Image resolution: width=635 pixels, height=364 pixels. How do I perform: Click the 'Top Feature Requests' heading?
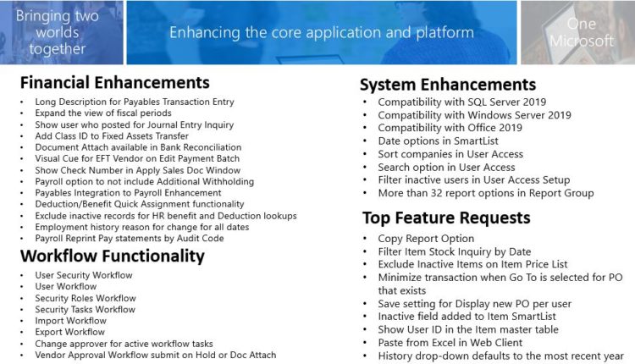(x=445, y=217)
